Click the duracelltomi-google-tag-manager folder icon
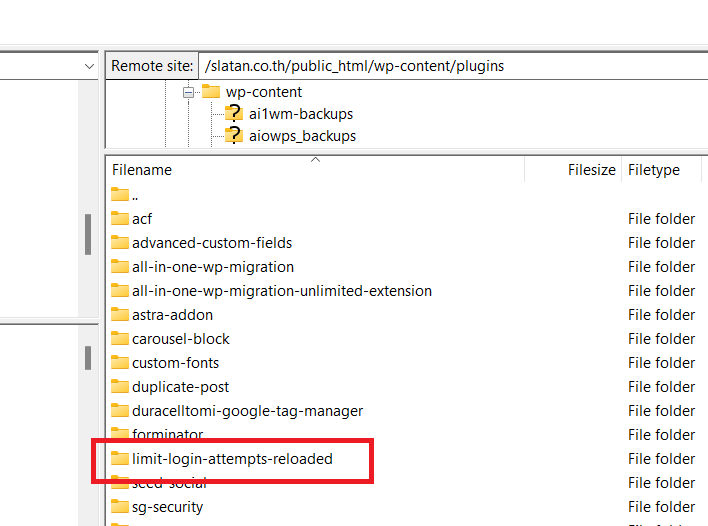Image resolution: width=708 pixels, height=526 pixels. [x=120, y=410]
